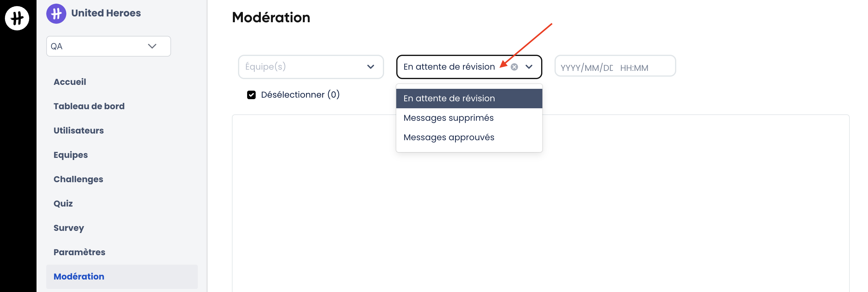The height and width of the screenshot is (292, 868).
Task: Collapse the status filter chevron
Action: 529,67
